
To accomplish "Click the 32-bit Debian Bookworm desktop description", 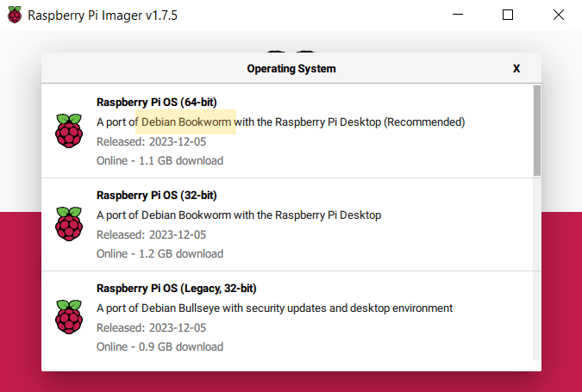I will click(x=239, y=215).
